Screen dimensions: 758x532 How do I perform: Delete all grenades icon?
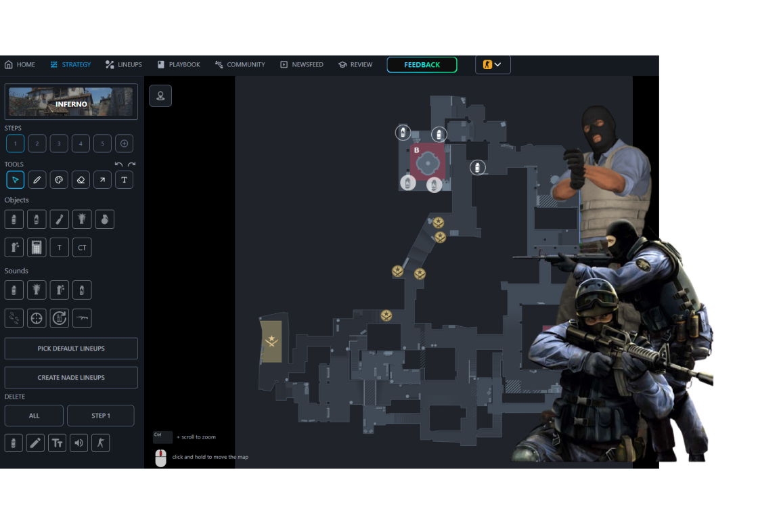[x=14, y=443]
